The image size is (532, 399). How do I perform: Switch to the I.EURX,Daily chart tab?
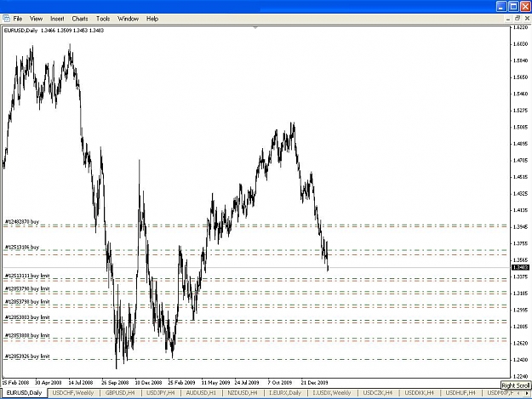285,392
